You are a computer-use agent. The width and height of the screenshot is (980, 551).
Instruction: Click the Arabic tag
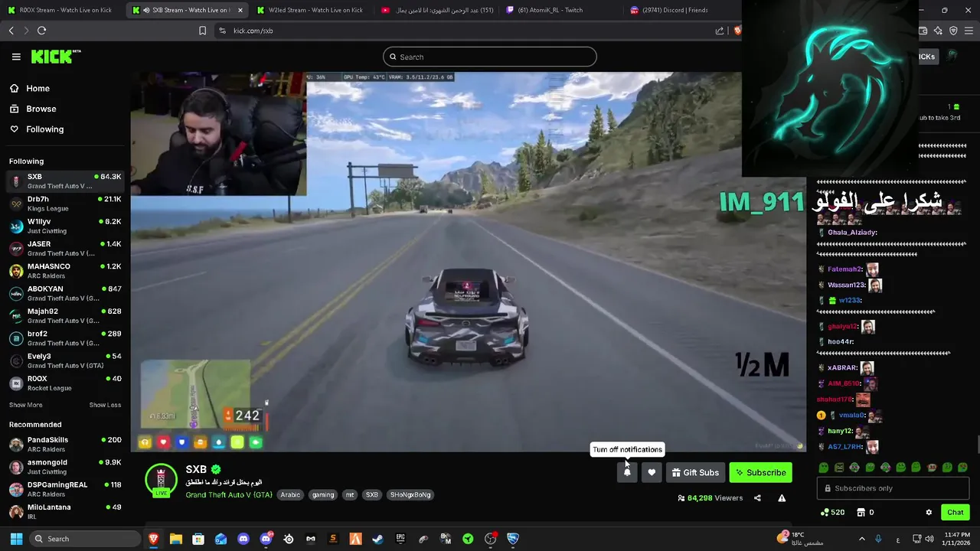point(290,494)
